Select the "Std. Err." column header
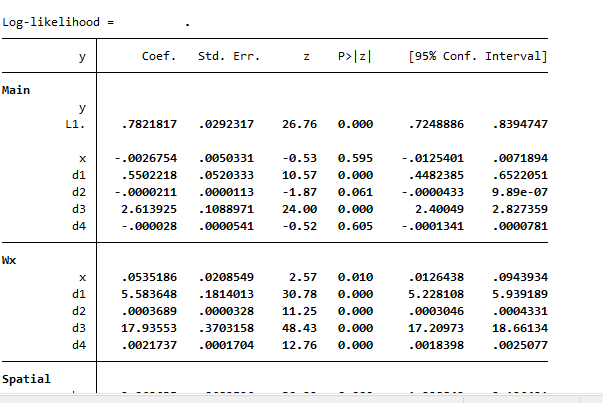 click(229, 56)
